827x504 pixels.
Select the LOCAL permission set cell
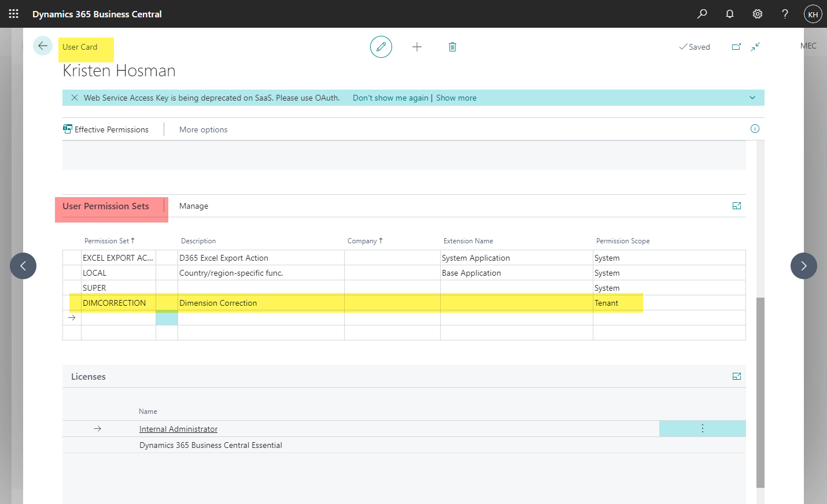119,273
